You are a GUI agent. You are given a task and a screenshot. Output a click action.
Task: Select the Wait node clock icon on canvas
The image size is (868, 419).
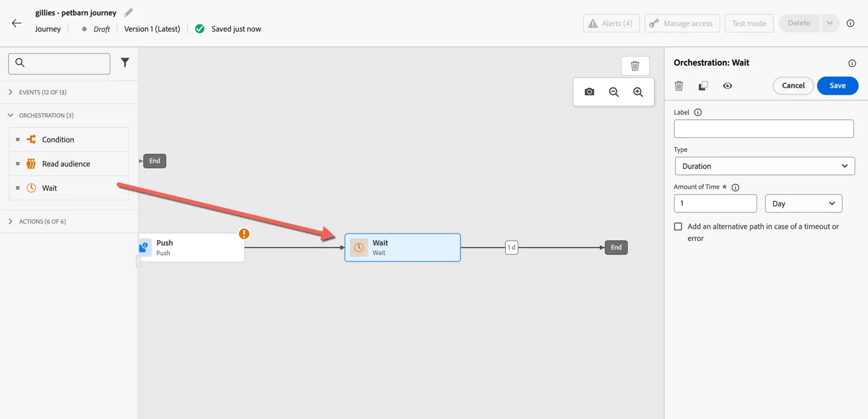pyautogui.click(x=358, y=248)
